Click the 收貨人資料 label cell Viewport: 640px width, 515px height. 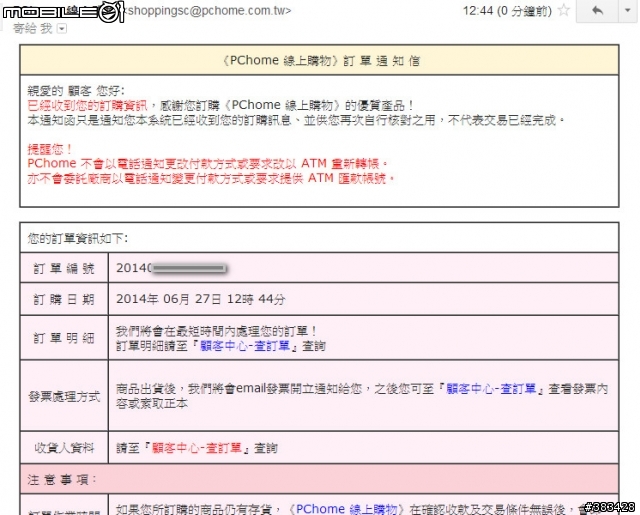[64, 448]
